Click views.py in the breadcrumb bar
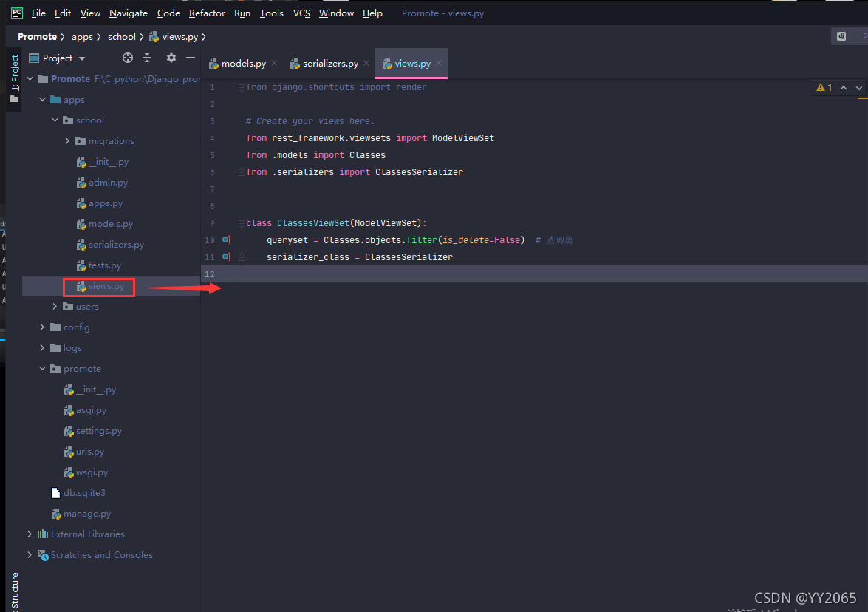The image size is (868, 612). coord(174,36)
